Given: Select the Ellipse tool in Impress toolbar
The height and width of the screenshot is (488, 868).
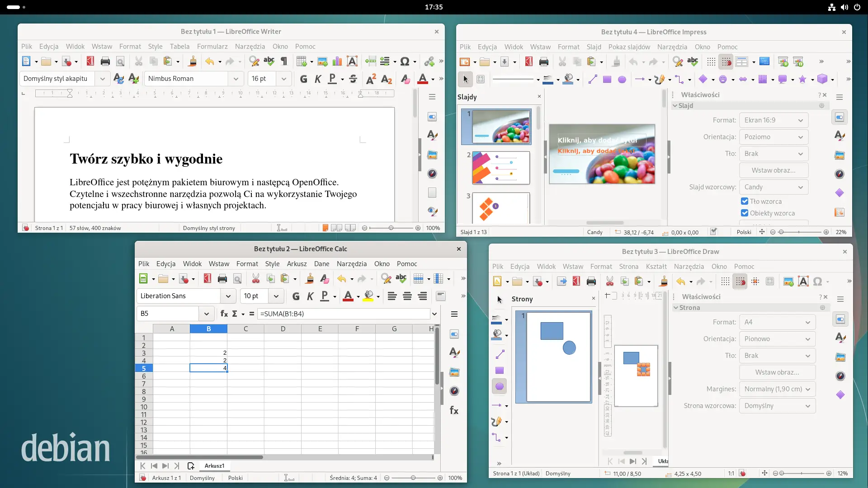Looking at the screenshot, I should (x=622, y=80).
